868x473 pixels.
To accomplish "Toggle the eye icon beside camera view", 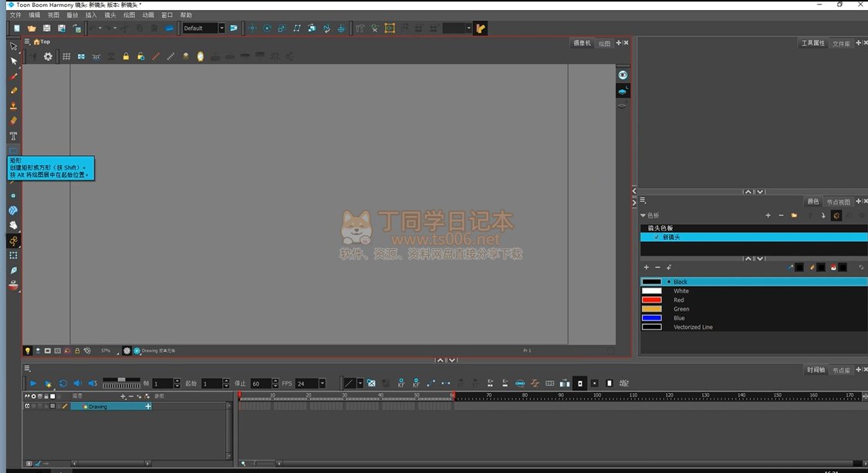I will (x=623, y=75).
